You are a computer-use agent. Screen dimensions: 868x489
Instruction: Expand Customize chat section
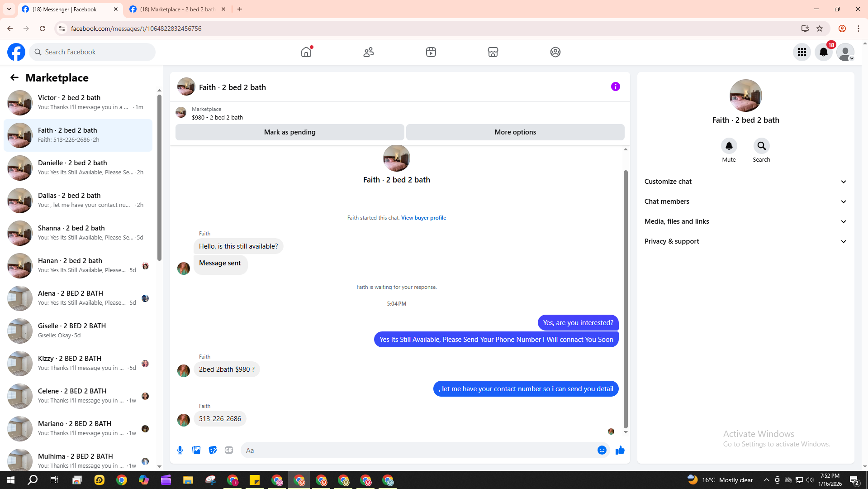click(x=745, y=182)
